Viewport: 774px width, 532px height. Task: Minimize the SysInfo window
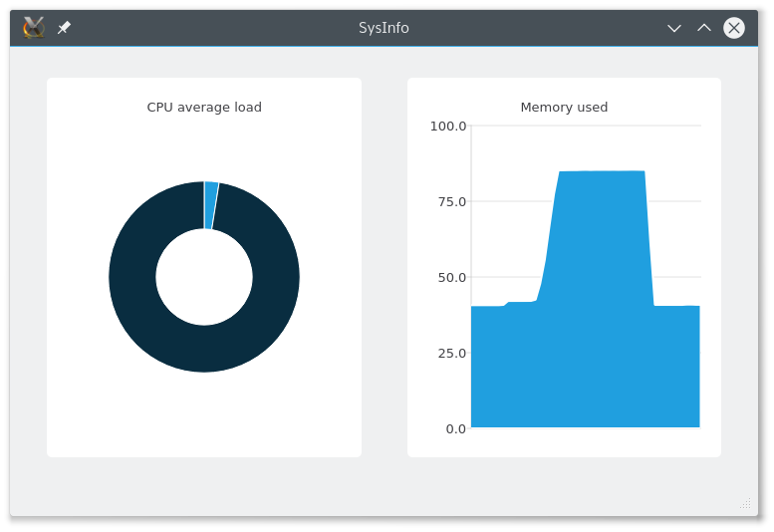(x=674, y=28)
